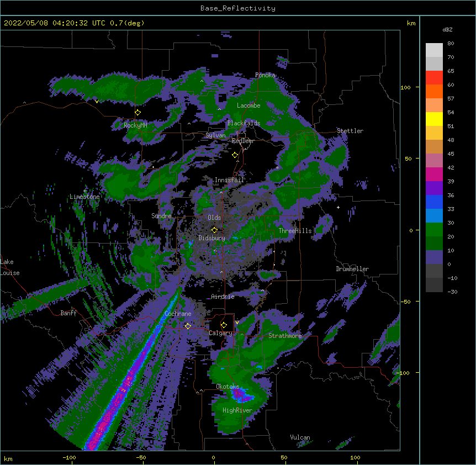Select the Blackfalds city label

(x=244, y=123)
